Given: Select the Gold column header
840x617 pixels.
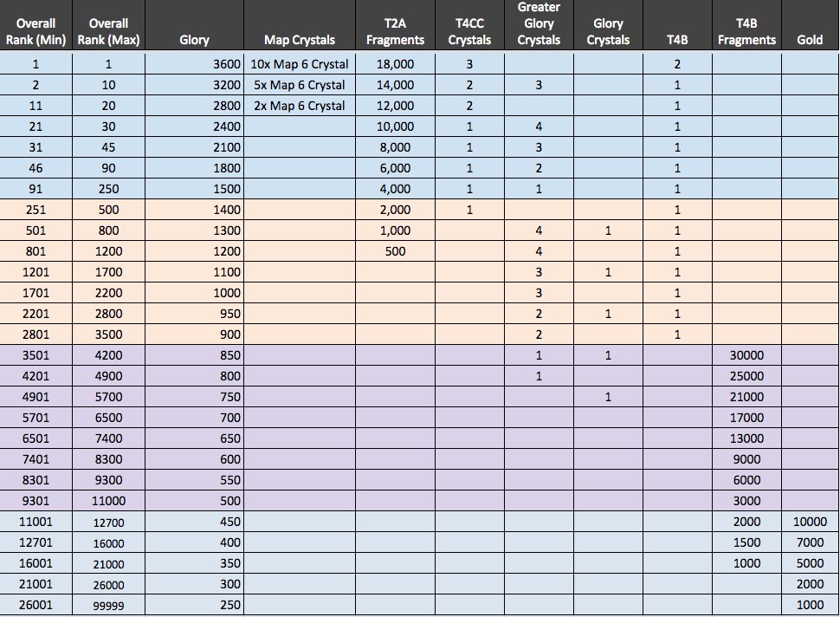Looking at the screenshot, I should [810, 40].
